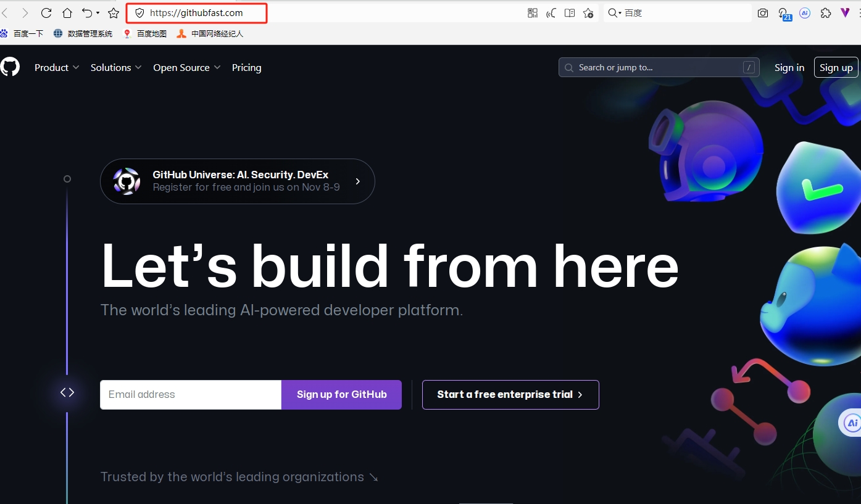Click the read aloud icon
This screenshot has height=504, width=861.
tap(551, 13)
